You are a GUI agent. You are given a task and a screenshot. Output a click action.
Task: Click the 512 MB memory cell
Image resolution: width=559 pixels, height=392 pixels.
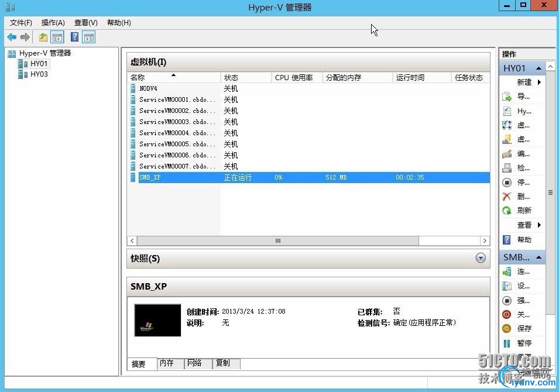point(336,177)
